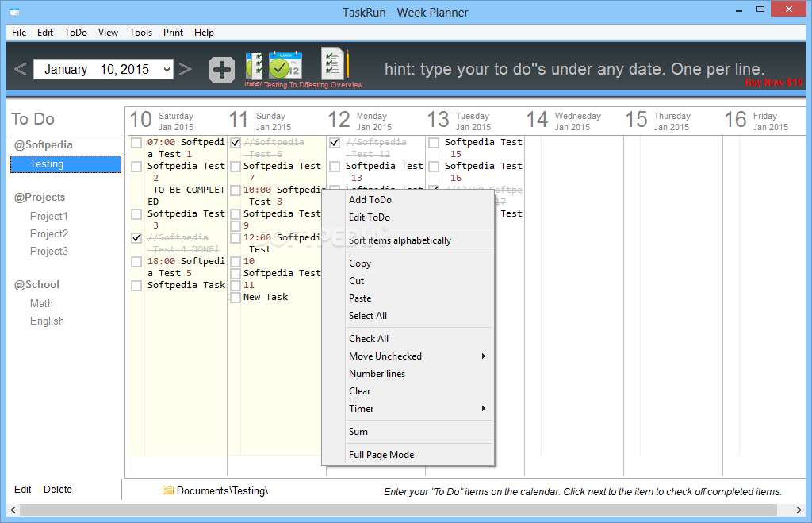Check the Softpedia Test 15 checkbox
Screen dimensions: 812x523
click(434, 143)
